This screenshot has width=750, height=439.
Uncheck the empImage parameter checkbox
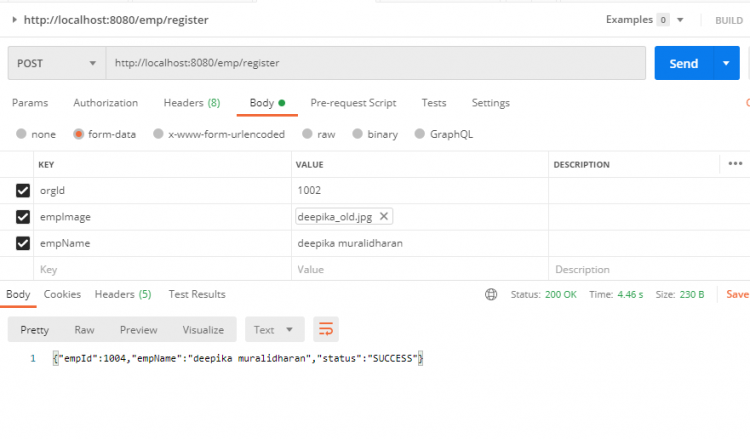[x=23, y=216]
